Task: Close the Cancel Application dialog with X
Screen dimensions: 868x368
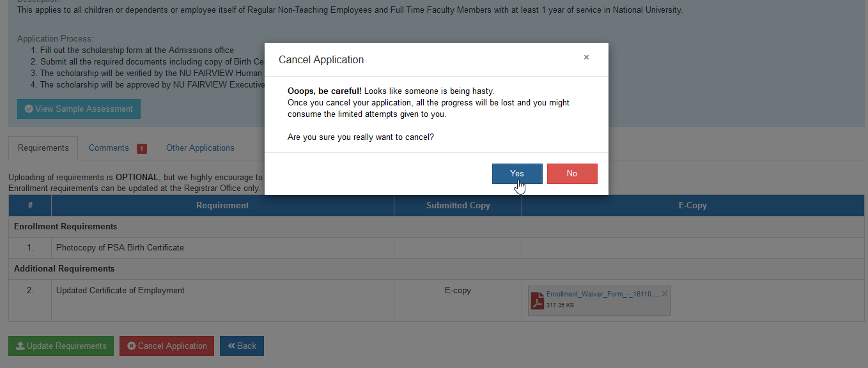Action: (x=586, y=57)
